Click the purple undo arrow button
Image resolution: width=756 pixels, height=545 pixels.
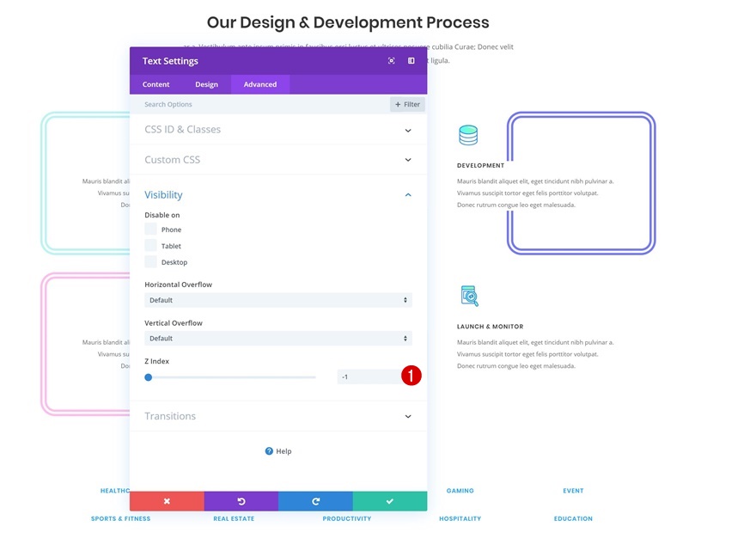(241, 501)
